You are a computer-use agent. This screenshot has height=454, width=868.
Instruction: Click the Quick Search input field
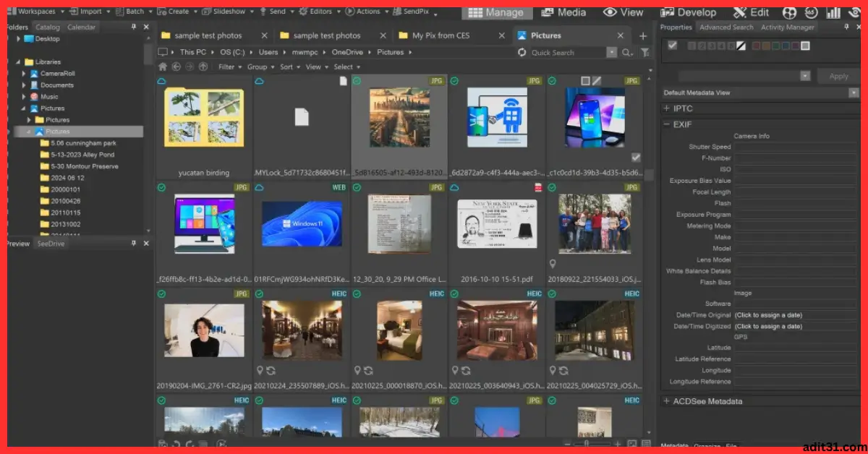(x=566, y=52)
